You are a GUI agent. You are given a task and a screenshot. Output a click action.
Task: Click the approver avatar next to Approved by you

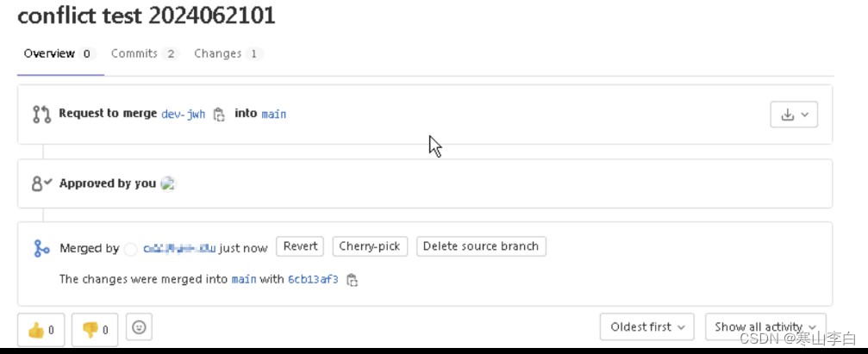[x=168, y=183]
